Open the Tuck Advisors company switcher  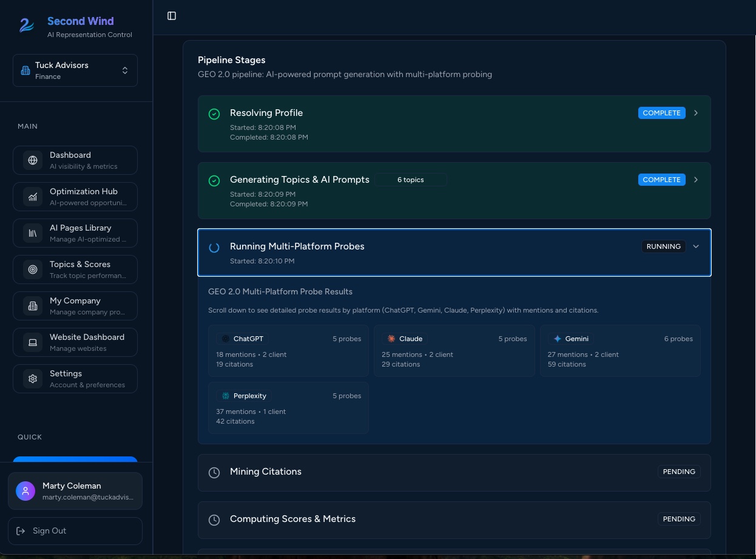(x=75, y=70)
